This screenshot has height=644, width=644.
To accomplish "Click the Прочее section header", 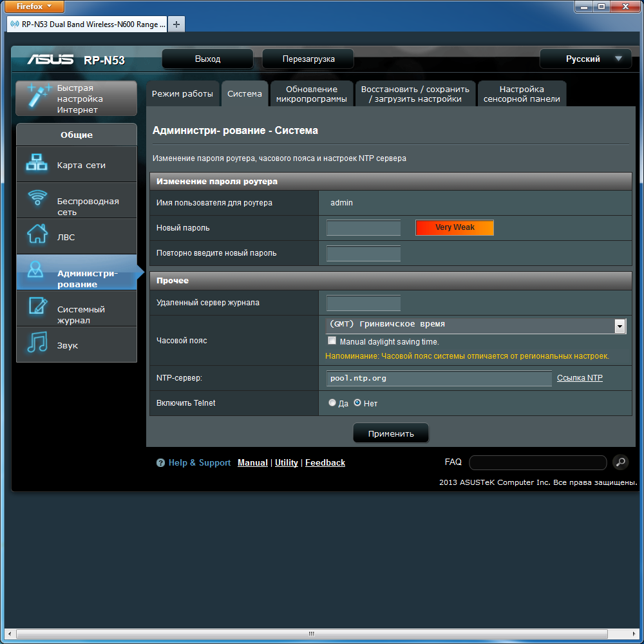I will (391, 281).
